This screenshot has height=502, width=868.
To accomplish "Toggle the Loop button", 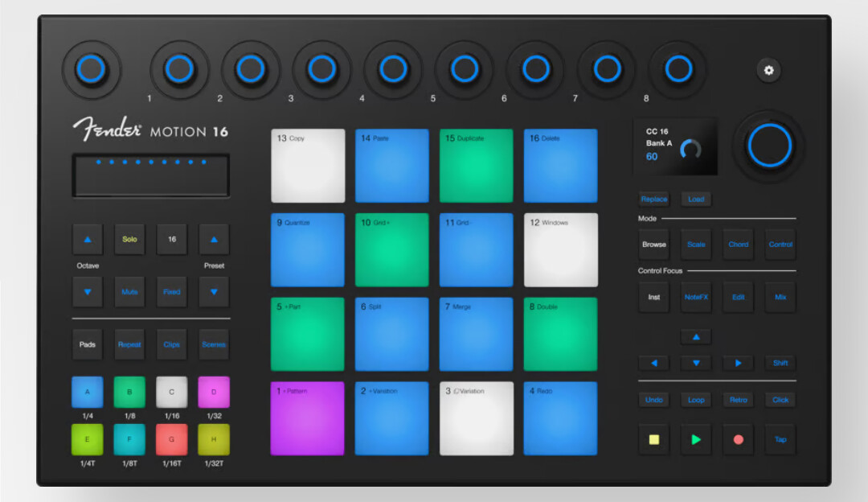I will click(696, 400).
